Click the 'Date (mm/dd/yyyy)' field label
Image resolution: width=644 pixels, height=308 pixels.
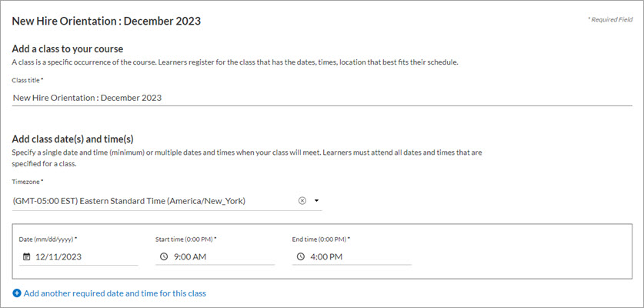[x=48, y=239]
